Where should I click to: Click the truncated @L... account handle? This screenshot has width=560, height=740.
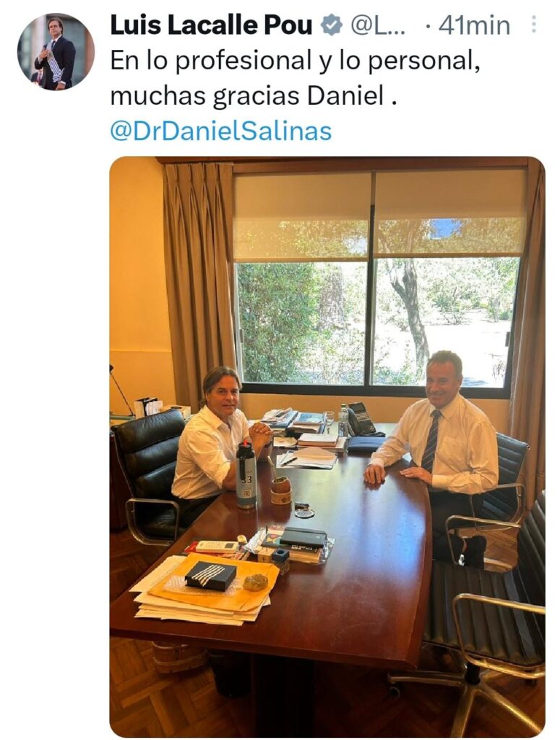point(377,25)
